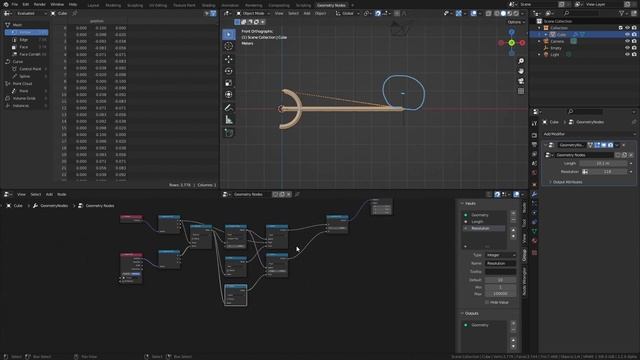Select the Add Cube tool in viewport toolbar
This screenshot has height=360, width=640.
(229, 133)
